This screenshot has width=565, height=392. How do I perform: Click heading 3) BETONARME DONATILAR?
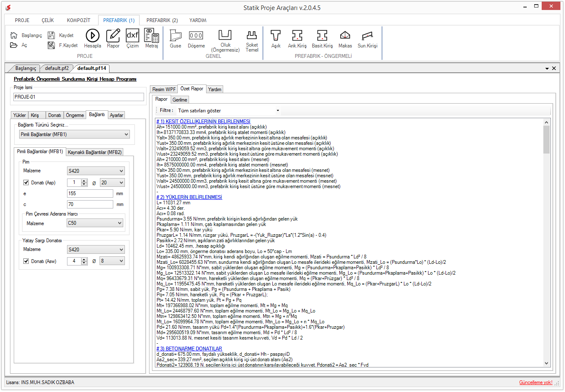coord(189,349)
